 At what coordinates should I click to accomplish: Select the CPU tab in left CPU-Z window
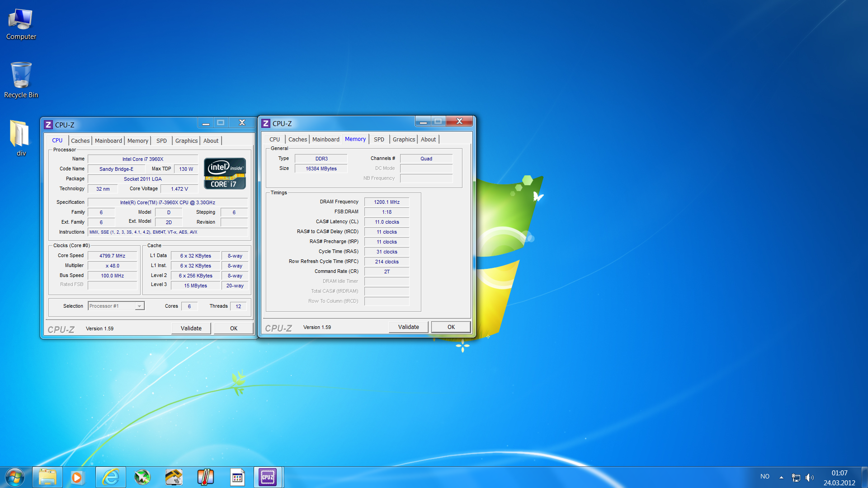[57, 140]
